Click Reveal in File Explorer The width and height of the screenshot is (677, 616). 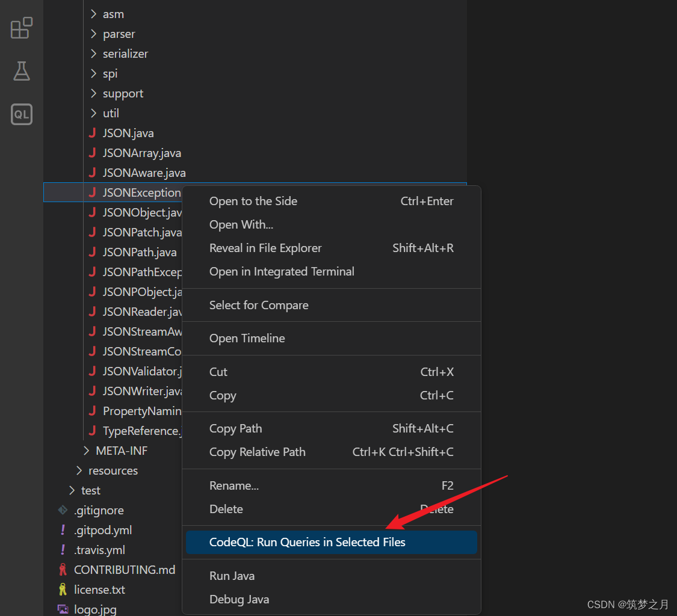[x=265, y=248]
